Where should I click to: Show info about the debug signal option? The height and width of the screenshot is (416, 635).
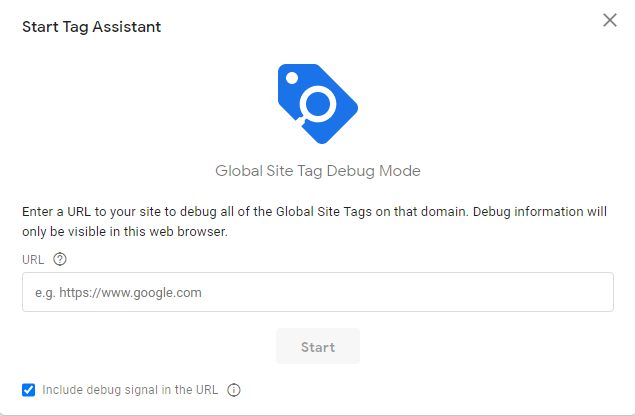coord(234,390)
